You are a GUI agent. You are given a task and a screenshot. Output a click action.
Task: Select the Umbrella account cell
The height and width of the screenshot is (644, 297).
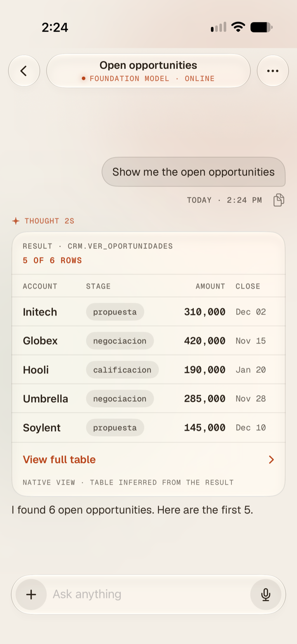45,398
